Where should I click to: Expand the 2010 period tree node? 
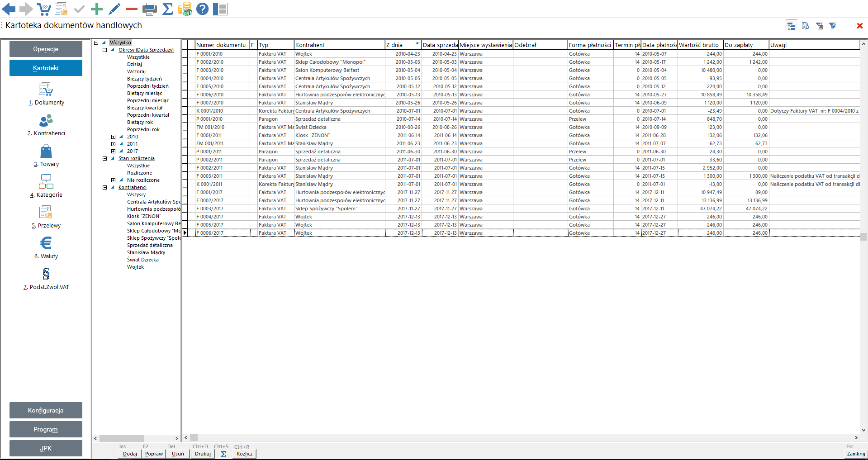click(114, 137)
